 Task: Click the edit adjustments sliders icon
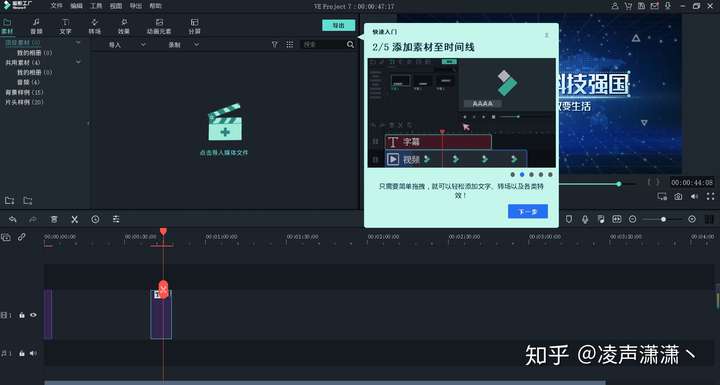(116, 220)
